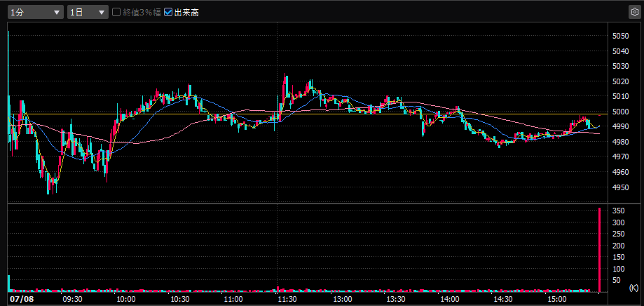The height and width of the screenshot is (306, 644).
Task: Click the 09:30 time axis label
Action: tap(71, 298)
